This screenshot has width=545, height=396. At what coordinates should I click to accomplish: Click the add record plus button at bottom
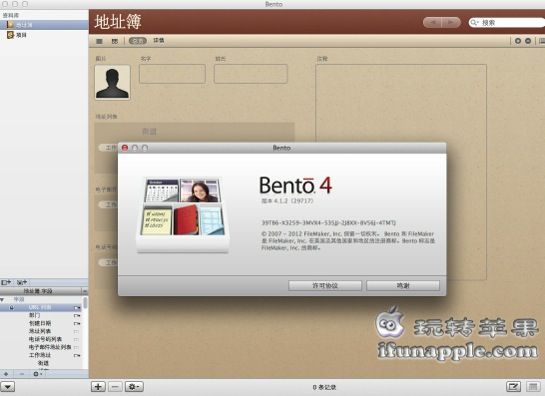point(98,387)
